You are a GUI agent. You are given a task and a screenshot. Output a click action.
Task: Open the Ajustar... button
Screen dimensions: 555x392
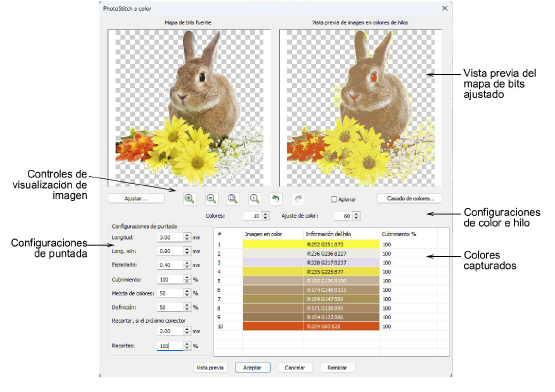coord(136,199)
